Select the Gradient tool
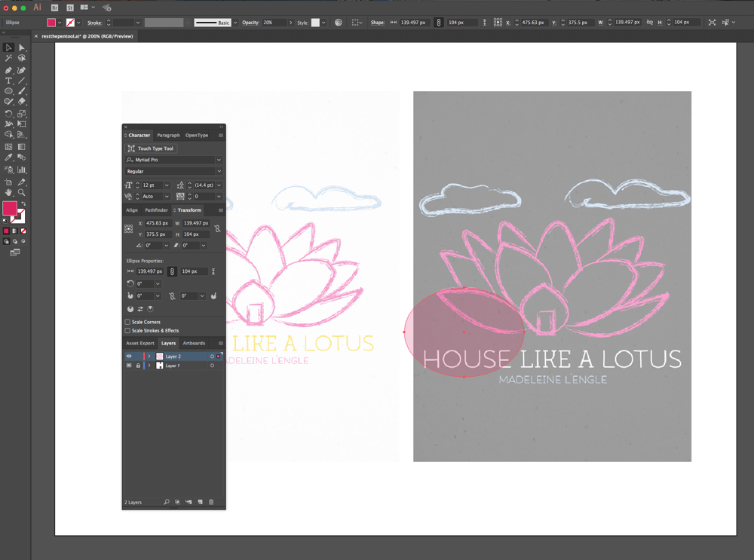 pyautogui.click(x=22, y=147)
